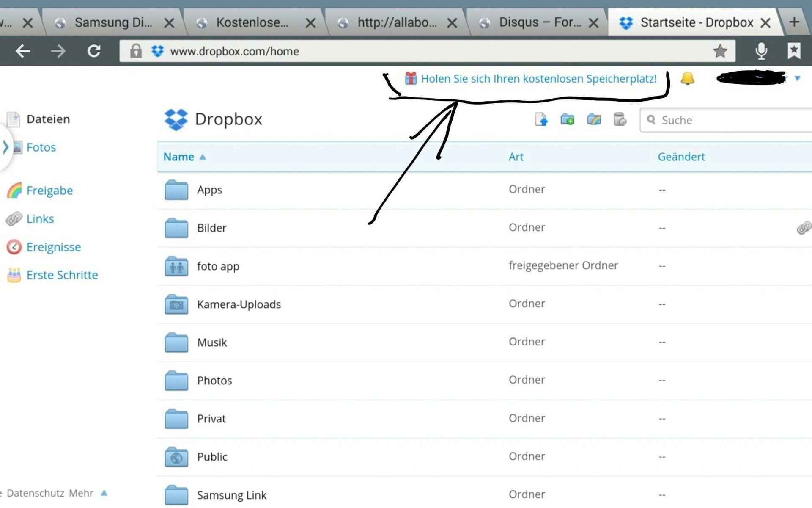
Task: Open the Samsung Link folder name
Action: pyautogui.click(x=232, y=495)
